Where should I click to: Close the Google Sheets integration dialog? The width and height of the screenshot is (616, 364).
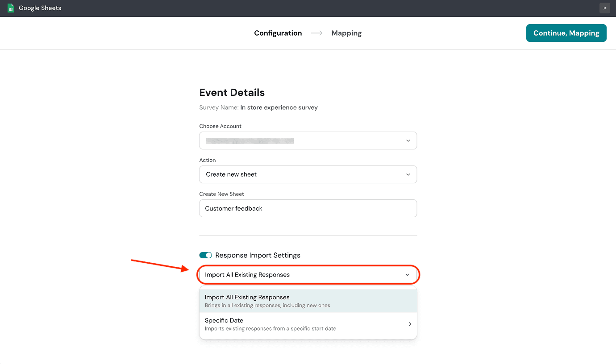[604, 8]
